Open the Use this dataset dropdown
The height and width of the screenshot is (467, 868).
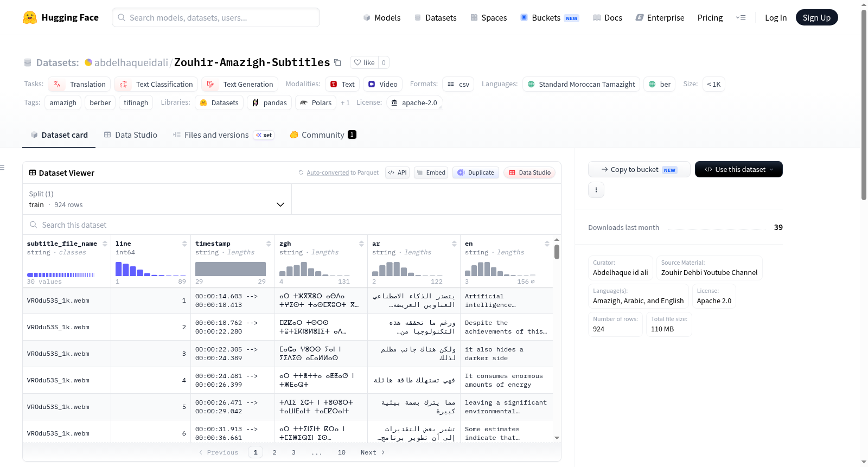pyautogui.click(x=739, y=169)
